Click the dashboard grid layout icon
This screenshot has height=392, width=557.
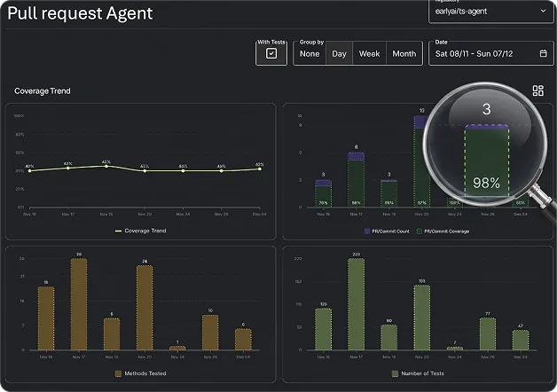(537, 90)
